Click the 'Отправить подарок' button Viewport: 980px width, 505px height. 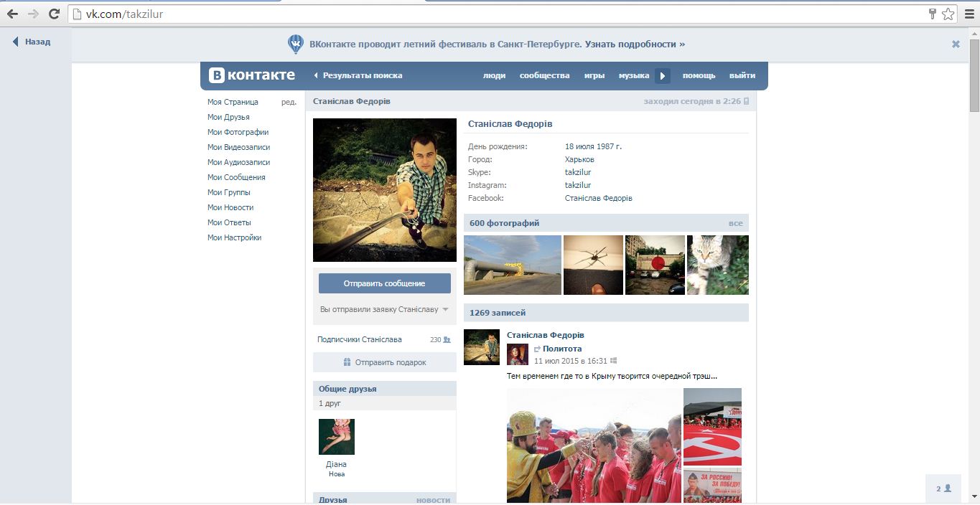click(384, 362)
